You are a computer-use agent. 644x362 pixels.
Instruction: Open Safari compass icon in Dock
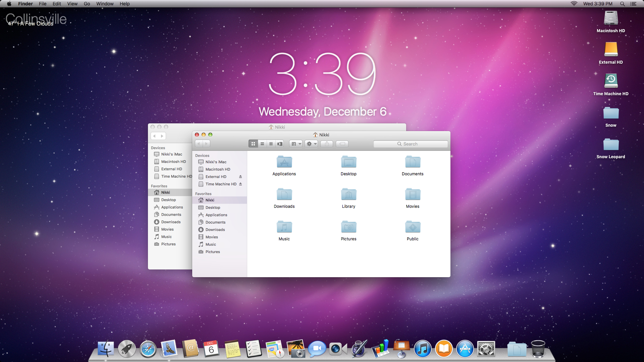(148, 349)
